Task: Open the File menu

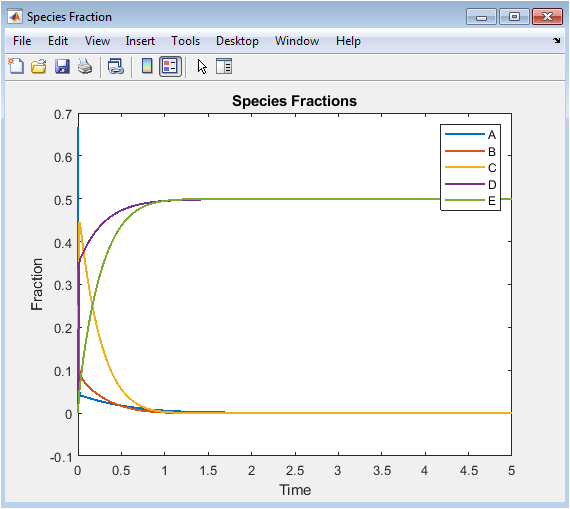Action: tap(22, 41)
